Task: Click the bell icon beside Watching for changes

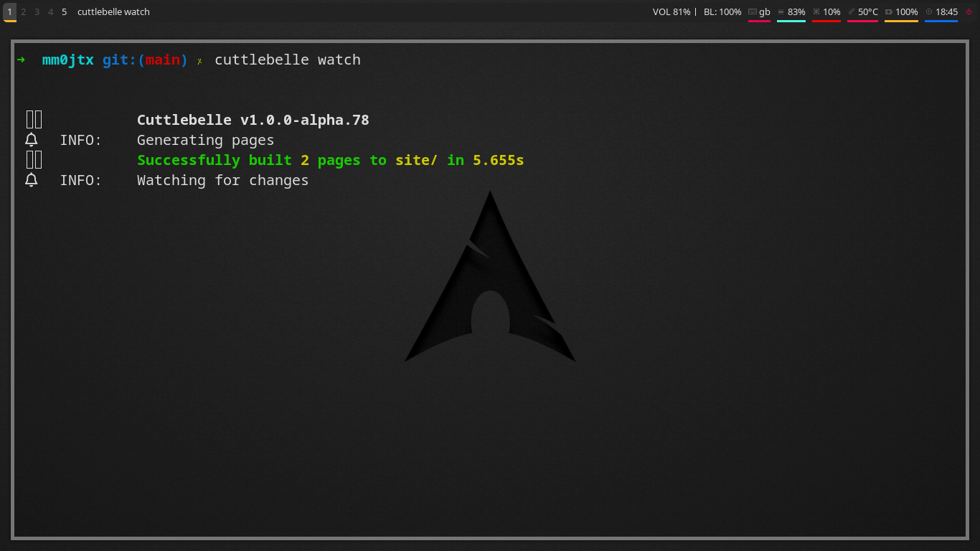Action: [x=32, y=180]
